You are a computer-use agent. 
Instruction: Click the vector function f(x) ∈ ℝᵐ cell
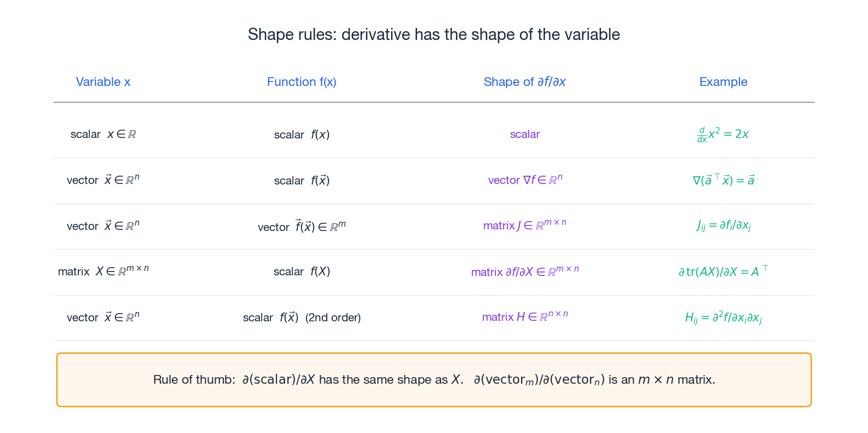(x=302, y=226)
